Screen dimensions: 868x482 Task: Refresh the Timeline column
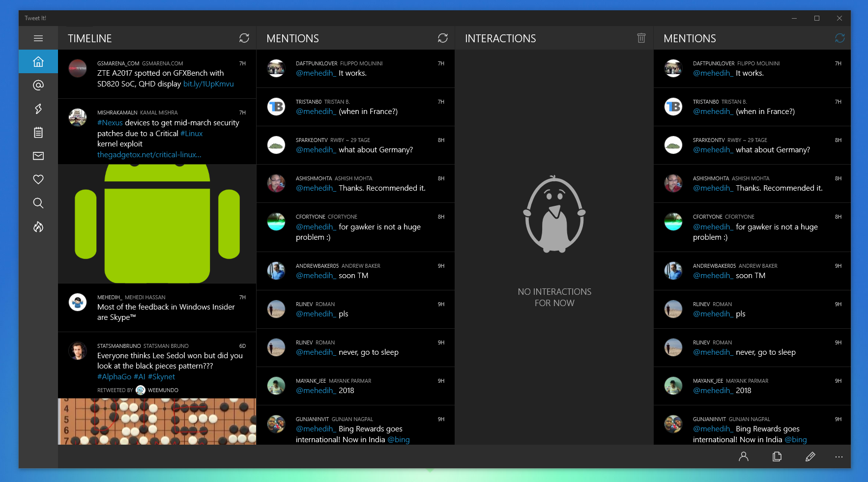[x=244, y=38]
